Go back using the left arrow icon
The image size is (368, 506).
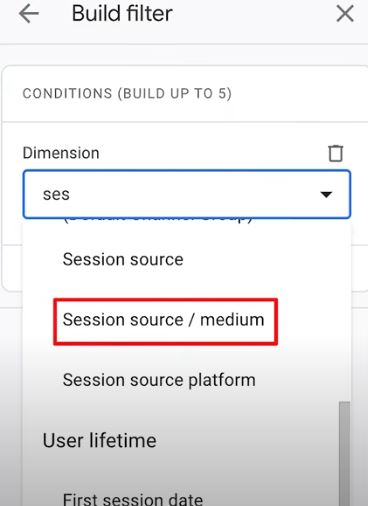29,14
